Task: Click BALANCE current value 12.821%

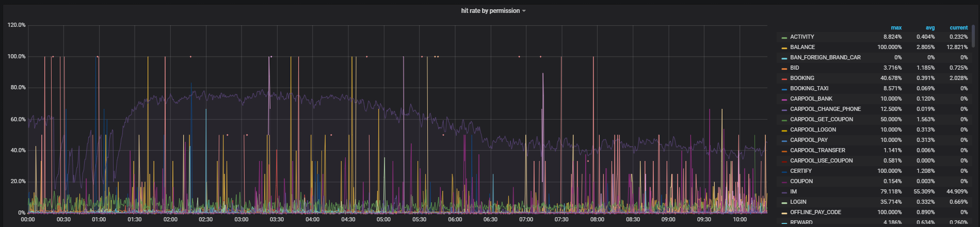Action: [957, 47]
